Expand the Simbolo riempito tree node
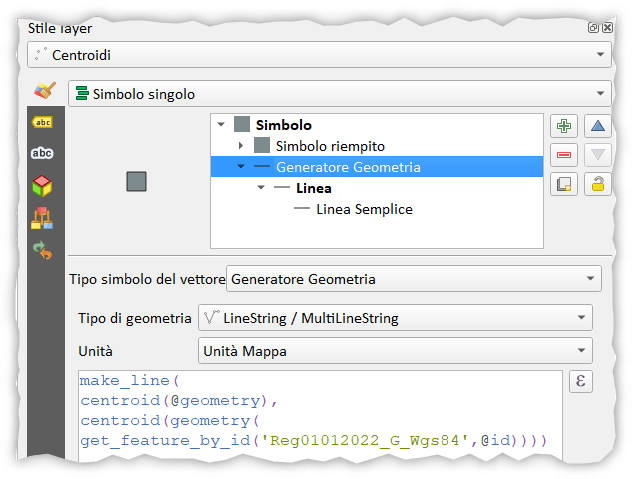632x479 pixels. point(241,146)
